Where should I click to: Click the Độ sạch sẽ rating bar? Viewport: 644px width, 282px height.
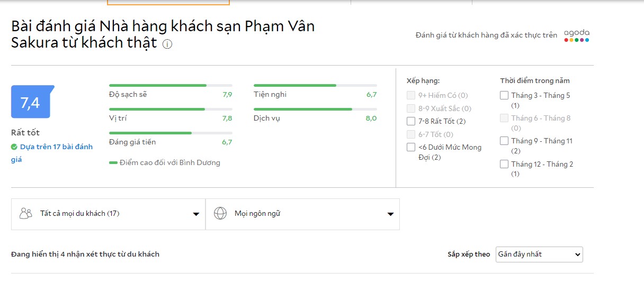coord(171,85)
